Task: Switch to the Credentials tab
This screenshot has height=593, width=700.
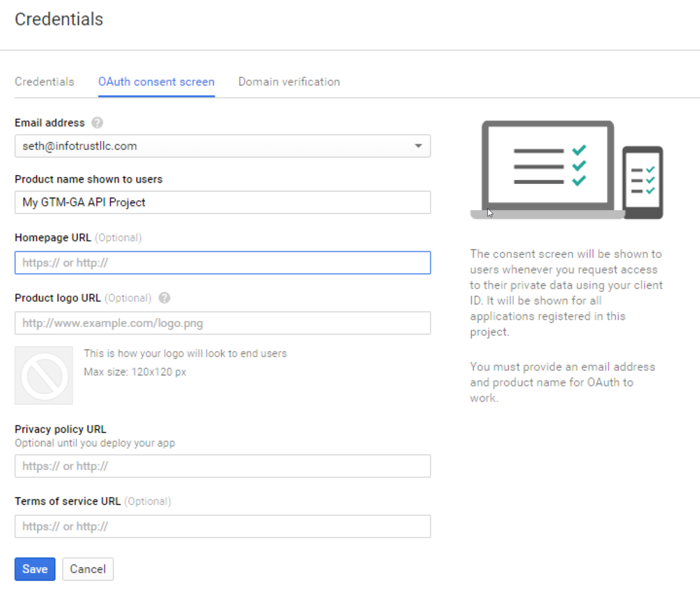Action: coord(44,81)
